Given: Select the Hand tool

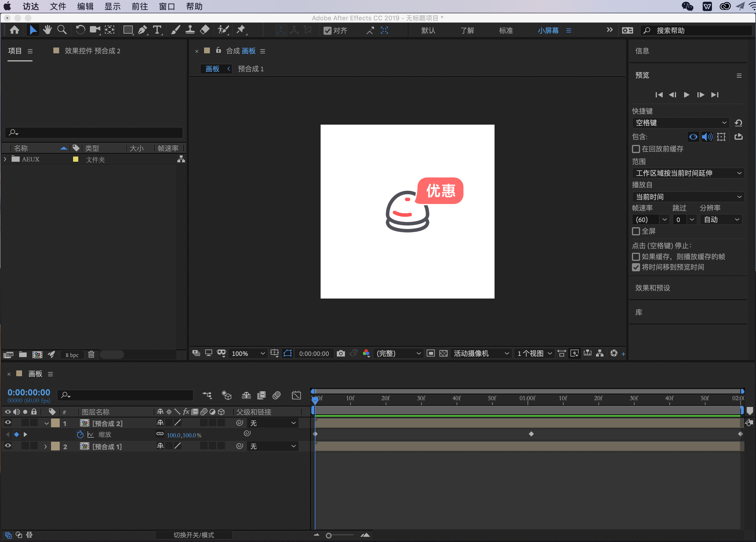Looking at the screenshot, I should (x=47, y=30).
